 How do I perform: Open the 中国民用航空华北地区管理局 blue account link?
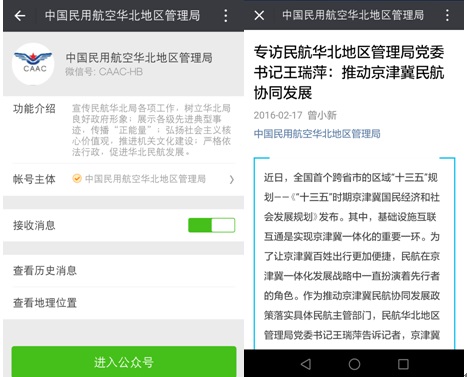[317, 134]
